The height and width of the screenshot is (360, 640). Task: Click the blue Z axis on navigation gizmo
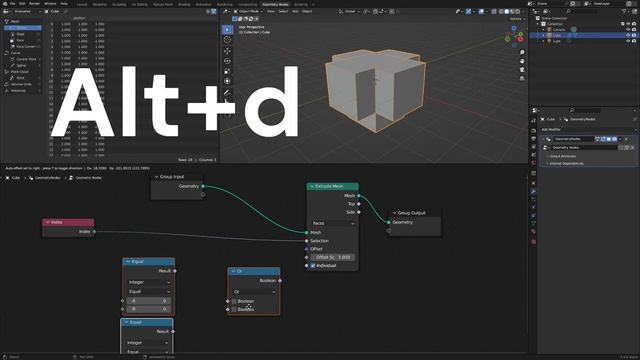(x=514, y=29)
